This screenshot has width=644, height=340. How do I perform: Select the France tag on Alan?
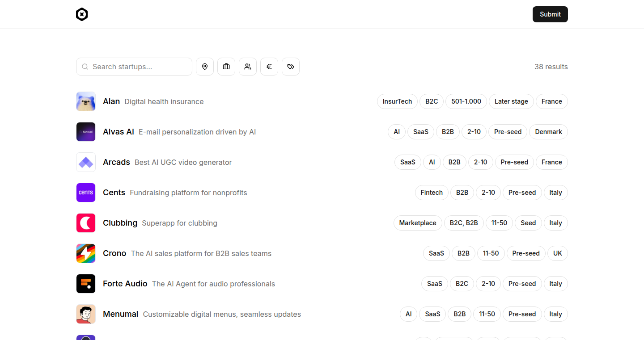pos(551,101)
